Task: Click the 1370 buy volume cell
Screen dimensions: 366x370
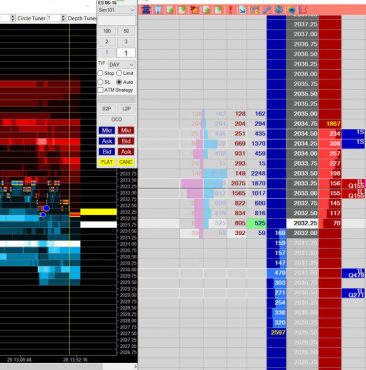Action: 257,143
